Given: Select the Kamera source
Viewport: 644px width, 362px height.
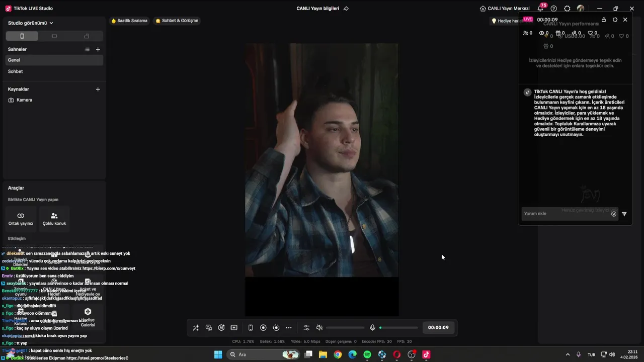Looking at the screenshot, I should pos(54,100).
